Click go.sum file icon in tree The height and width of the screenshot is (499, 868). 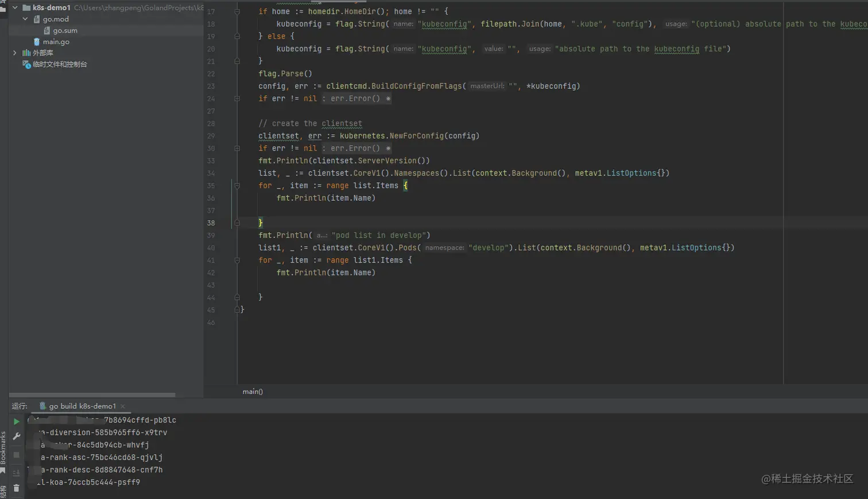coord(47,30)
